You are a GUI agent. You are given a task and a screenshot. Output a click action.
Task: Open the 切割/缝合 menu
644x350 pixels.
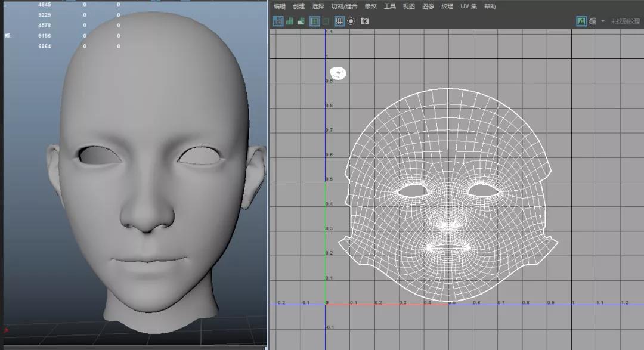(344, 6)
